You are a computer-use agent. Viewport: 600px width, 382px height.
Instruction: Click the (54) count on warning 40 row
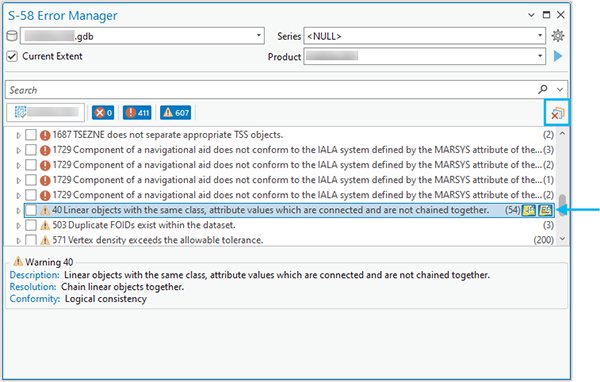point(512,210)
